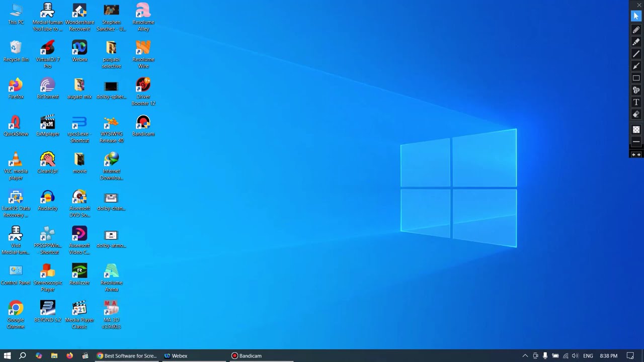Close the drawing toolbar
This screenshot has height=362, width=644.
click(x=639, y=5)
